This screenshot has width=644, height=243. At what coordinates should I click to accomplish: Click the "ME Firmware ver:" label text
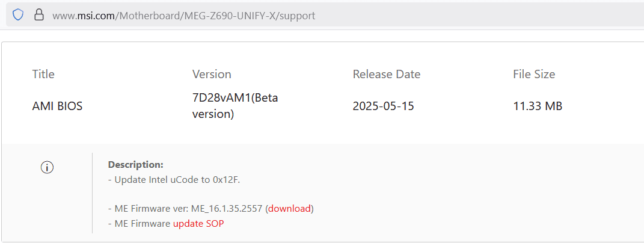pos(152,209)
